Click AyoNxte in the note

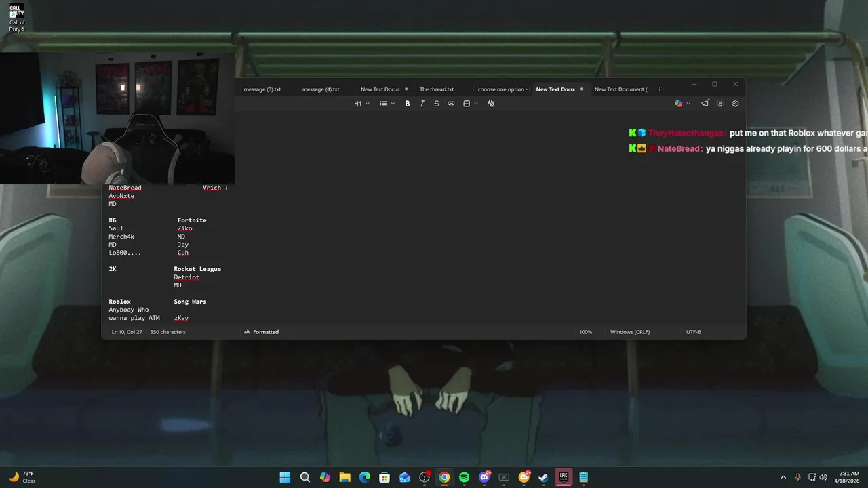click(121, 196)
